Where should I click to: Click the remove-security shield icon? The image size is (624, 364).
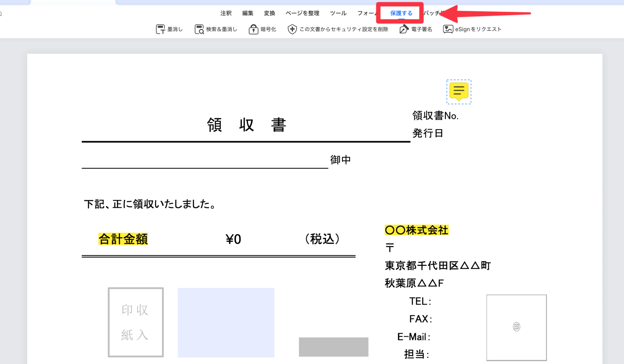point(292,29)
